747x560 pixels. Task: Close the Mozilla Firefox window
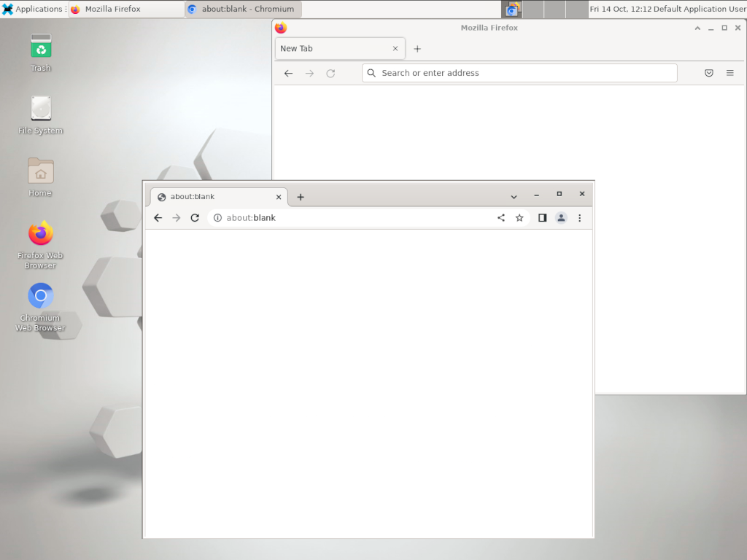(x=738, y=28)
